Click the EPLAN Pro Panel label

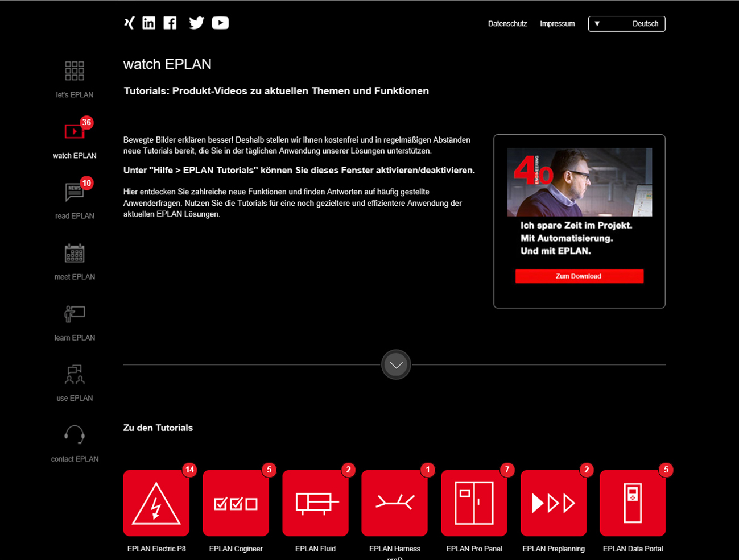point(474,549)
